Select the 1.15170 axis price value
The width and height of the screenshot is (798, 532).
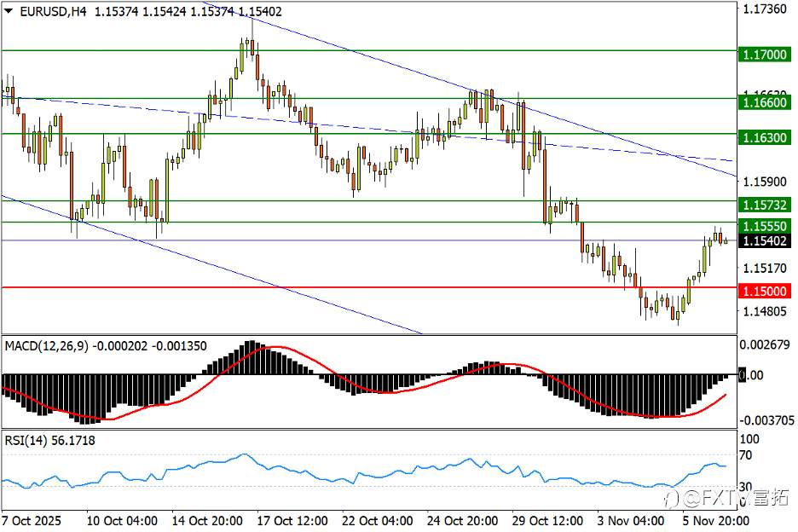[765, 267]
